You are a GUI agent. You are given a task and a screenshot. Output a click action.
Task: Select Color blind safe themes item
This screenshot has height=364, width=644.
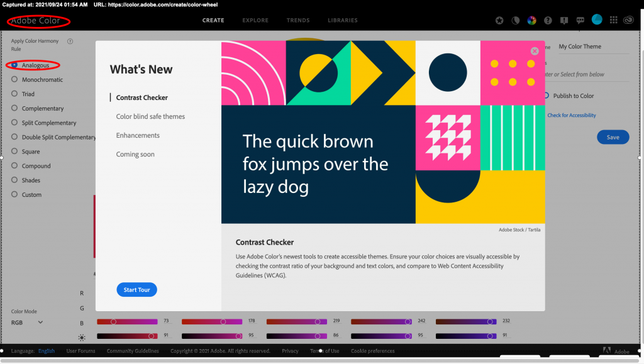[150, 117]
